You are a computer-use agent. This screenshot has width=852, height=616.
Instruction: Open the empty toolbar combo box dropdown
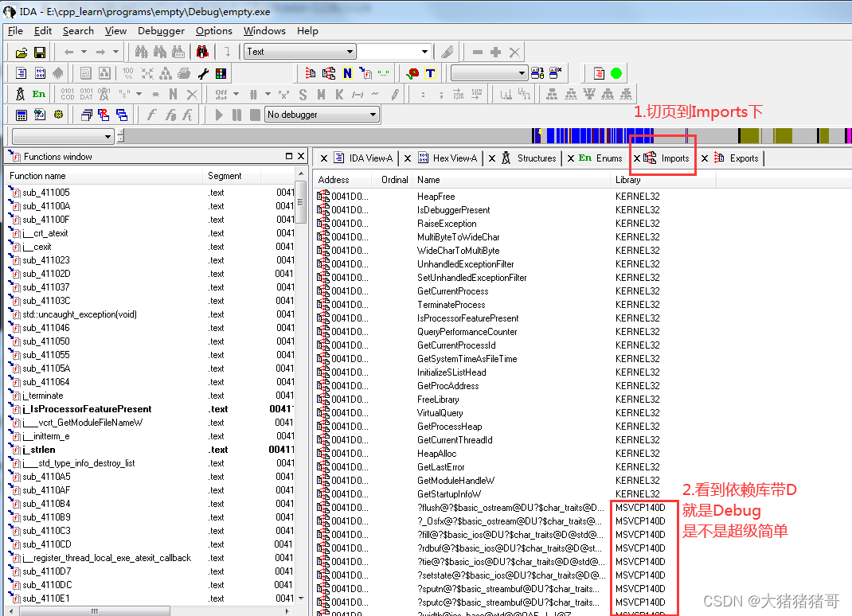click(521, 73)
